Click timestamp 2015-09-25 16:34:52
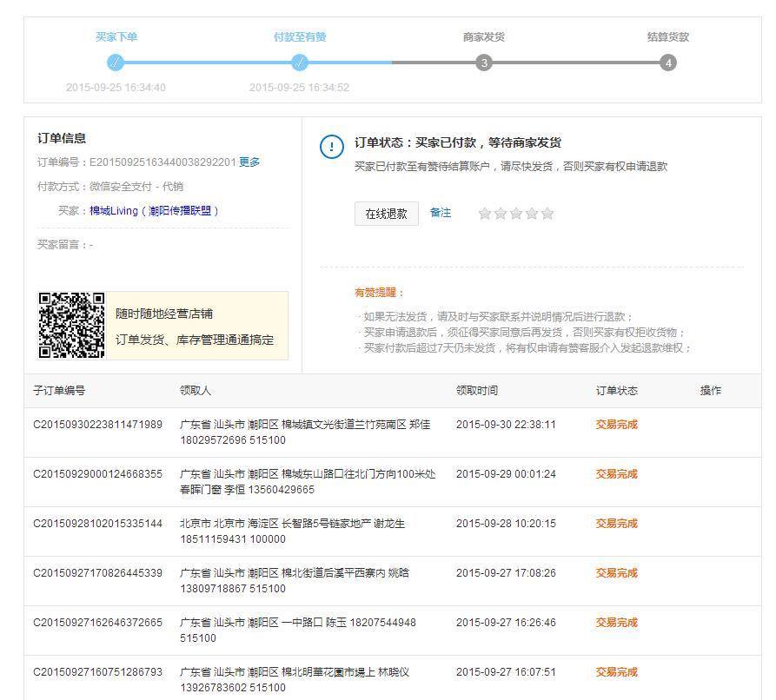Screen dimensions: 776x700 [300, 88]
